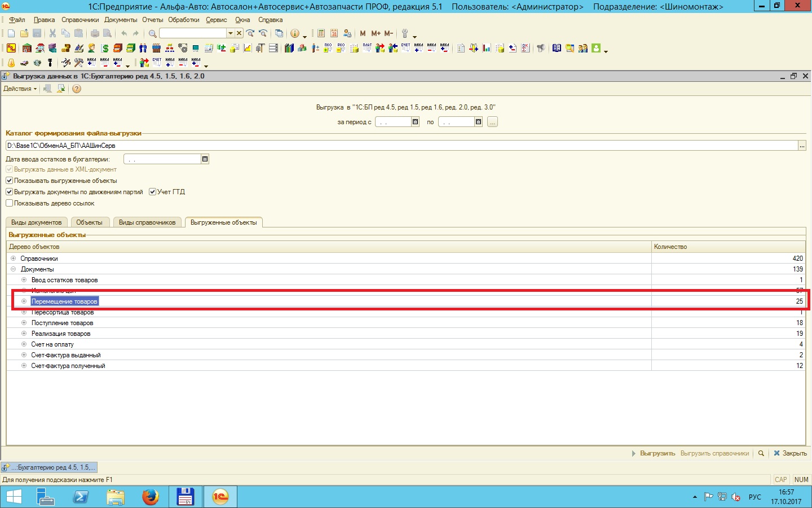Click the period end date field after по

coord(456,122)
